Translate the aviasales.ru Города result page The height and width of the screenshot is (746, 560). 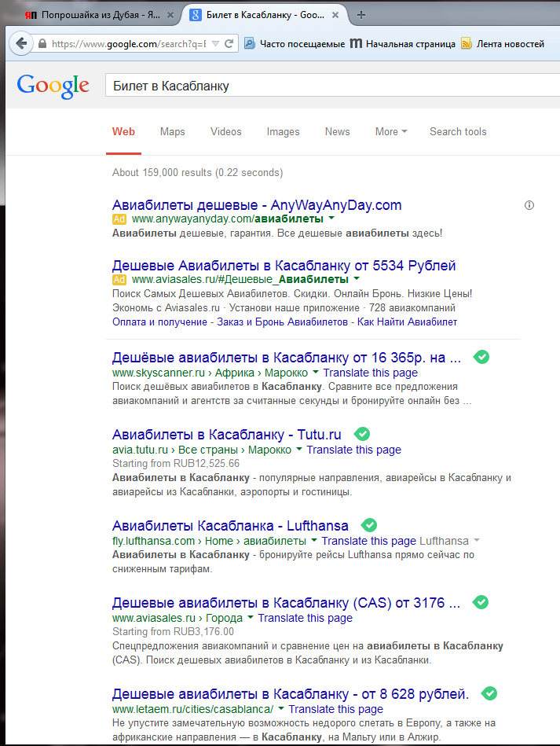coord(306,619)
